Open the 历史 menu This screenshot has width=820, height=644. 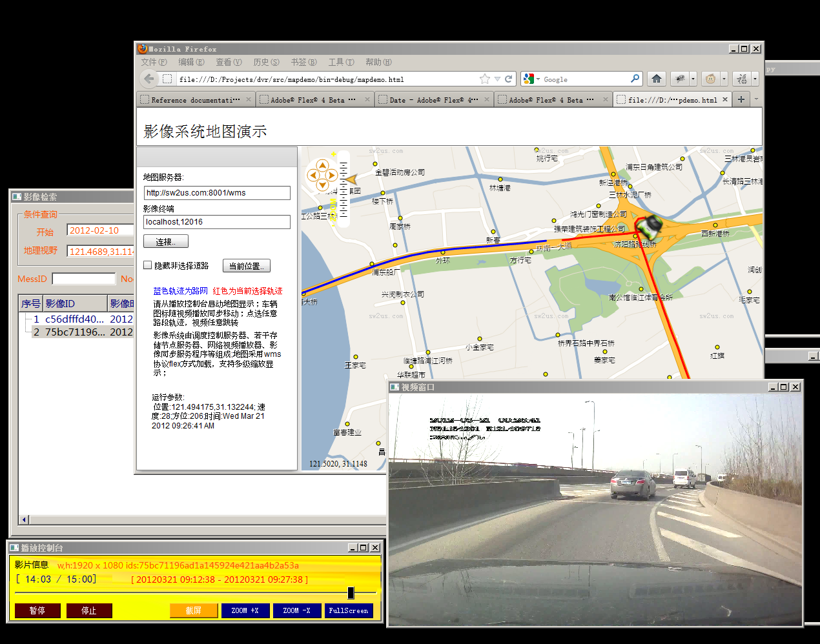click(x=266, y=62)
